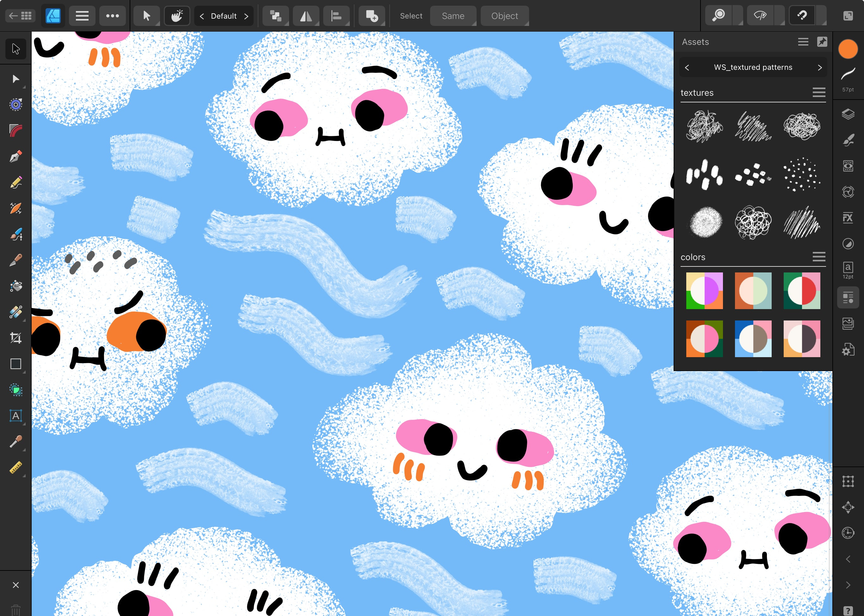Click the orange fill color swatch

pos(848,49)
